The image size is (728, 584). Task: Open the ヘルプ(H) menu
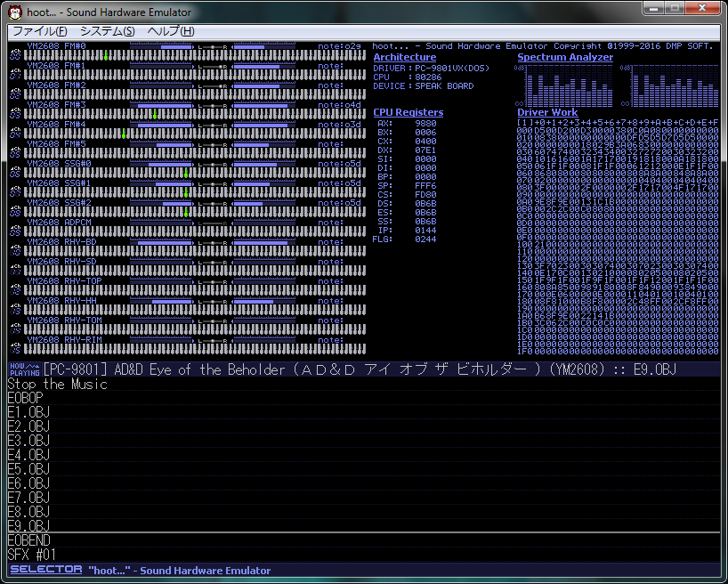(170, 31)
